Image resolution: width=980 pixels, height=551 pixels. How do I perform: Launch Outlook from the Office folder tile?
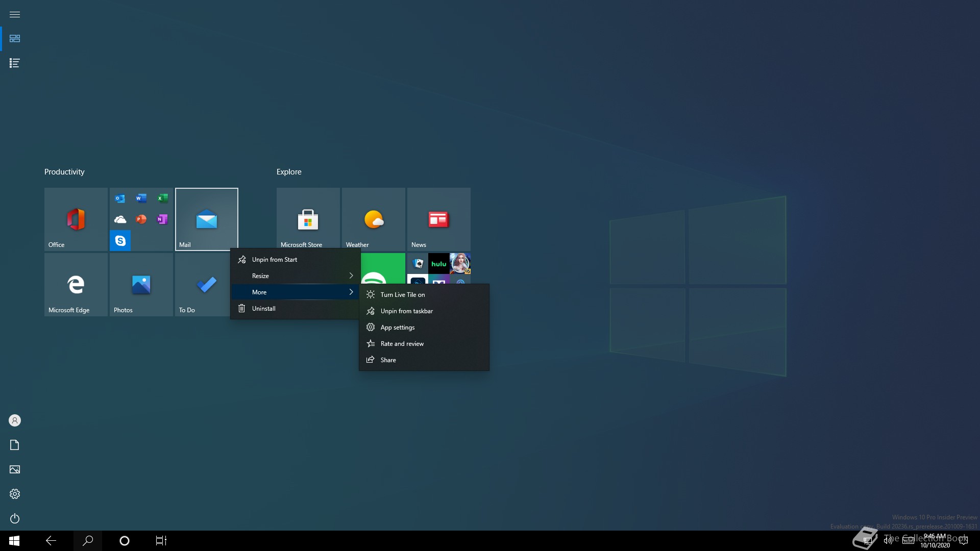click(120, 198)
